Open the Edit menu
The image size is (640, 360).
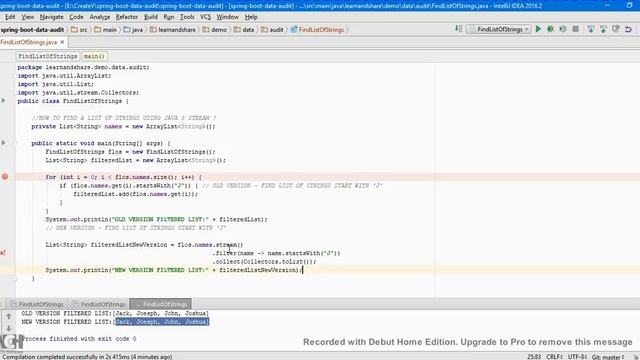coord(10,17)
